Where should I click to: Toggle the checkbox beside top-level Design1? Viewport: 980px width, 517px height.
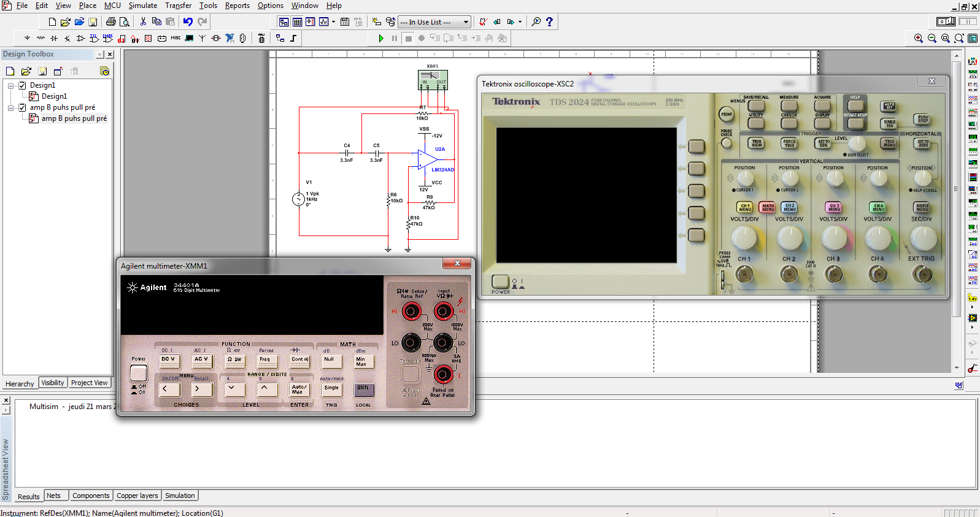click(x=22, y=85)
